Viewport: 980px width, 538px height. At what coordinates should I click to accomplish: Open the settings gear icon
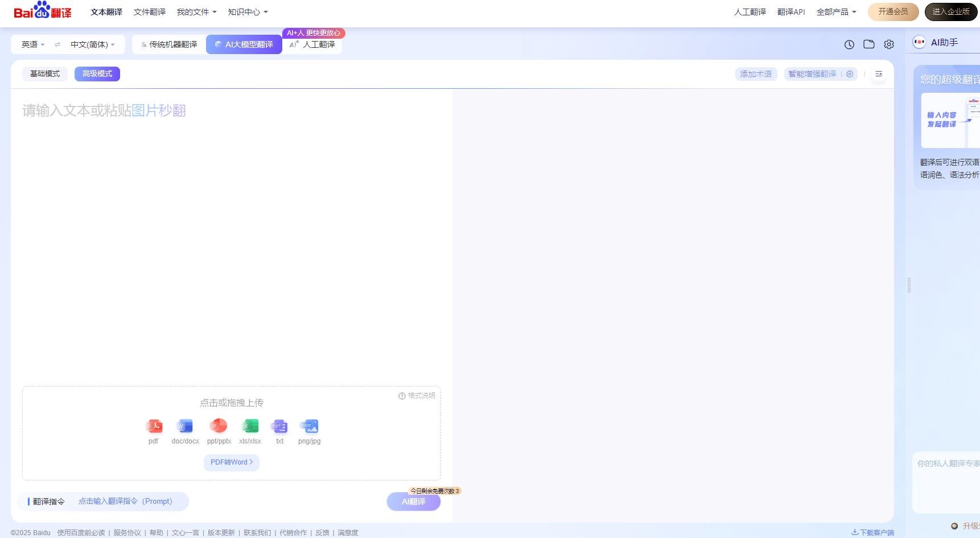[x=889, y=44]
